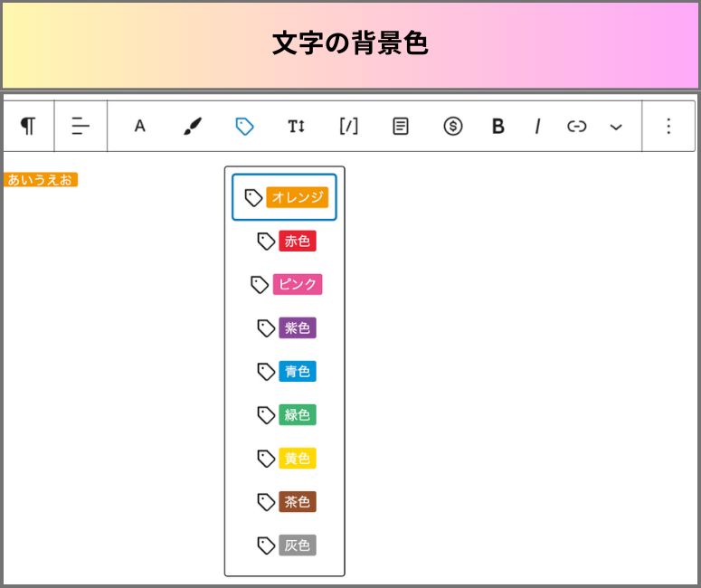Toggle bold formatting
The height and width of the screenshot is (588, 701).
pos(498,126)
